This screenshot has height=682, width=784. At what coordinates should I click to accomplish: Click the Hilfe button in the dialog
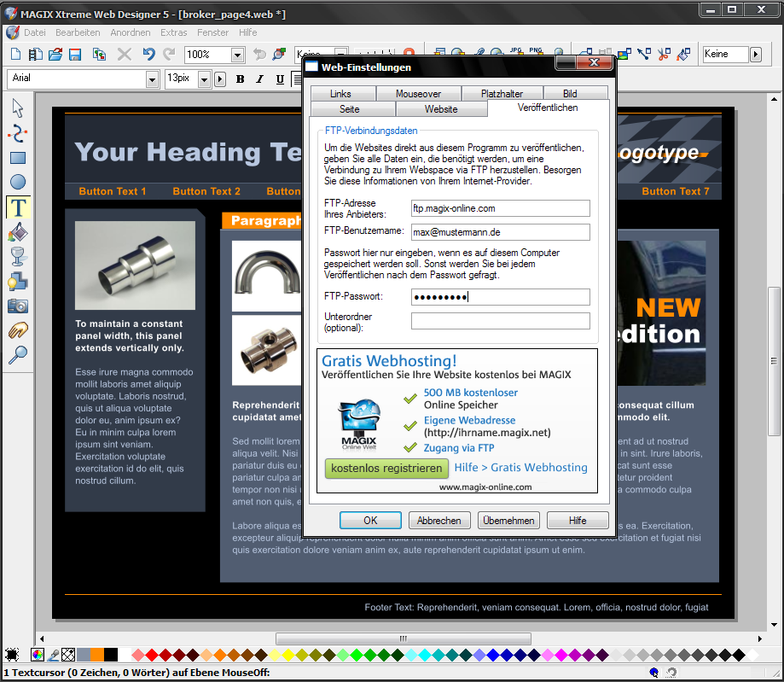[x=578, y=521]
